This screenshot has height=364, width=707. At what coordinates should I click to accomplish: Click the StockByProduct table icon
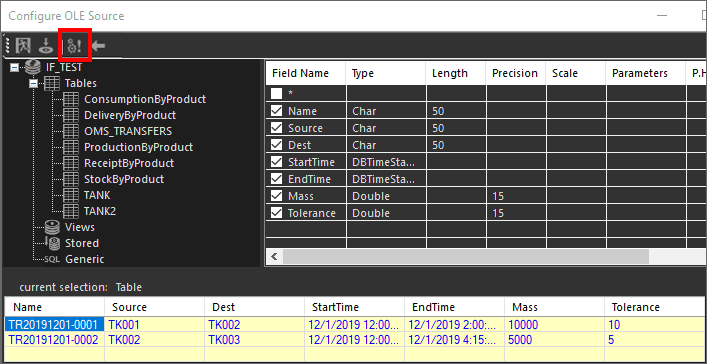pyautogui.click(x=71, y=180)
